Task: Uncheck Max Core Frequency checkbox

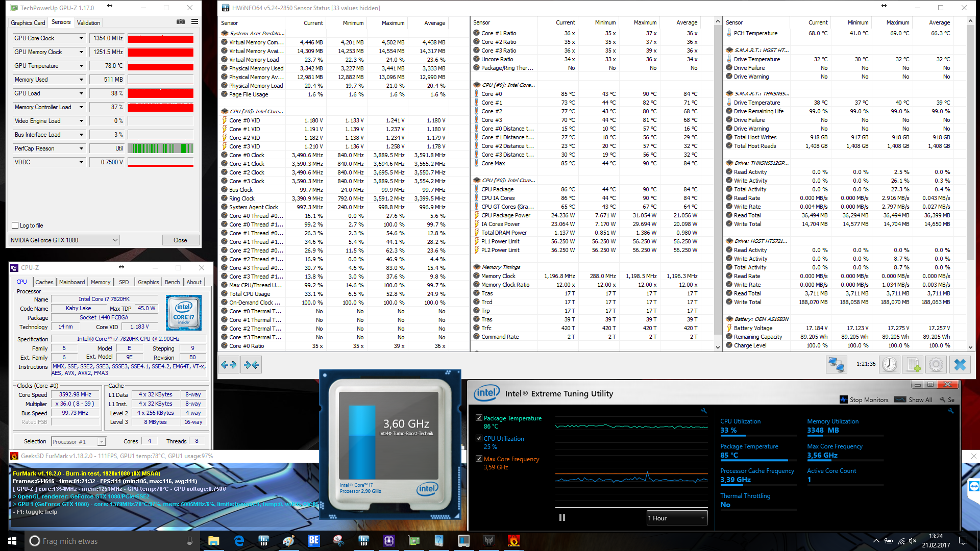Action: click(479, 459)
